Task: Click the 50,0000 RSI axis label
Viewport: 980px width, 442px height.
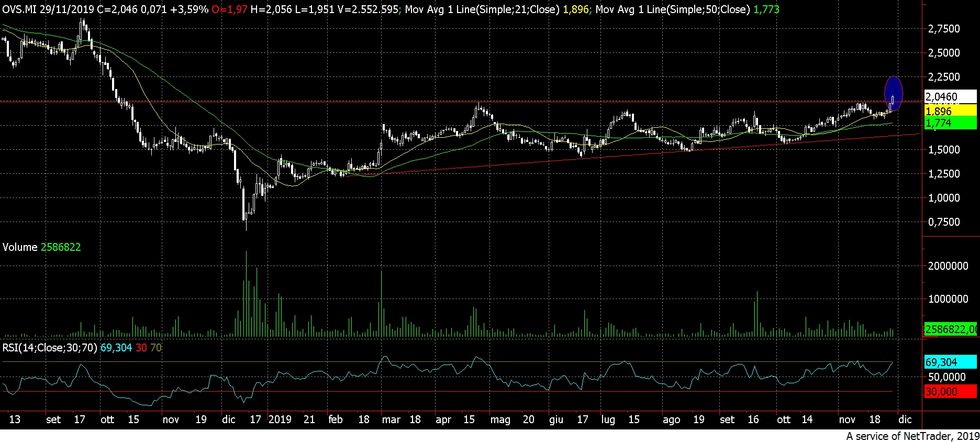Action: coord(946,377)
